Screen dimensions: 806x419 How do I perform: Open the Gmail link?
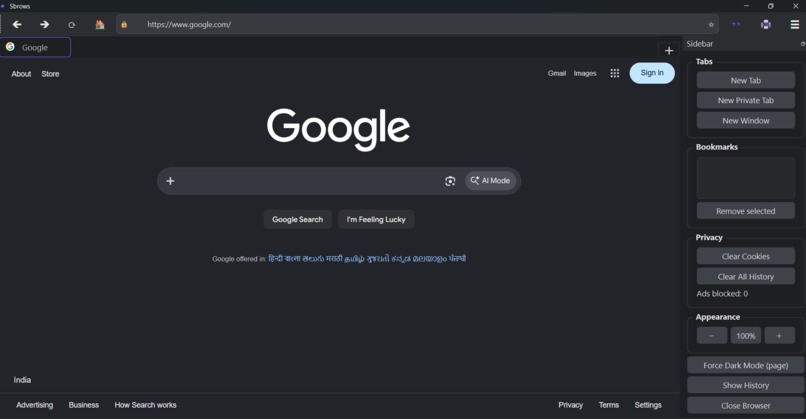[556, 74]
